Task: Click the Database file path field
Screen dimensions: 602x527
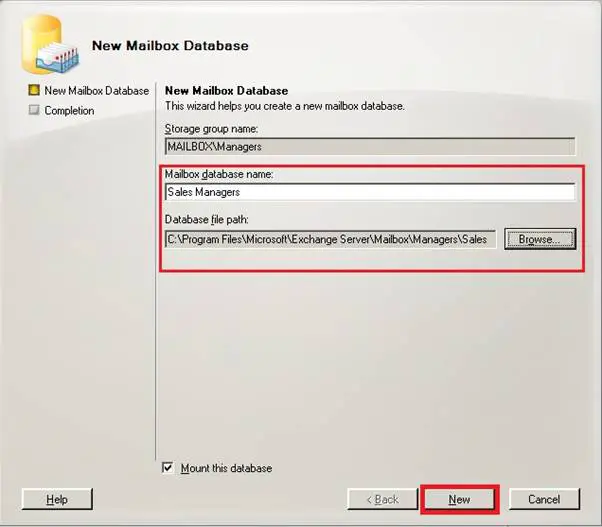Action: 331,239
